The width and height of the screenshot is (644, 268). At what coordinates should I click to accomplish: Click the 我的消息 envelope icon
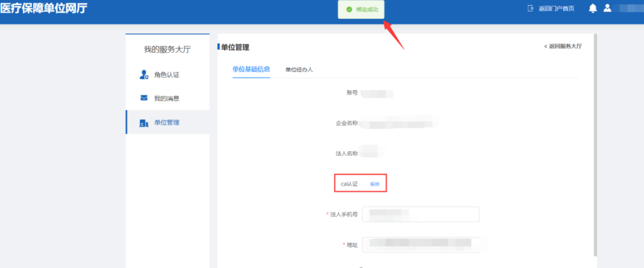click(144, 98)
